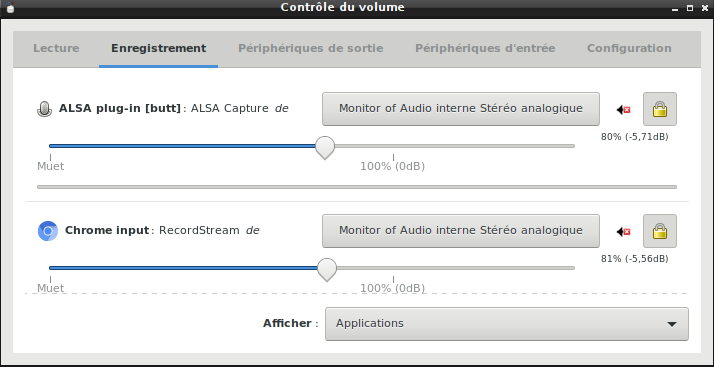Open ALSA plug-in source device selector
Image resolution: width=714 pixels, height=367 pixels.
tap(461, 109)
